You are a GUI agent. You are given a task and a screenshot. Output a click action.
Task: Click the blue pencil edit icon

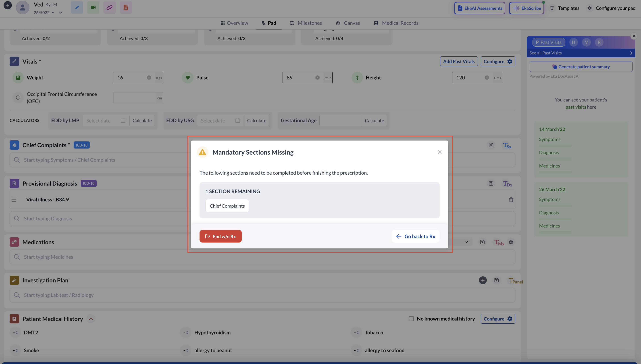pyautogui.click(x=77, y=8)
